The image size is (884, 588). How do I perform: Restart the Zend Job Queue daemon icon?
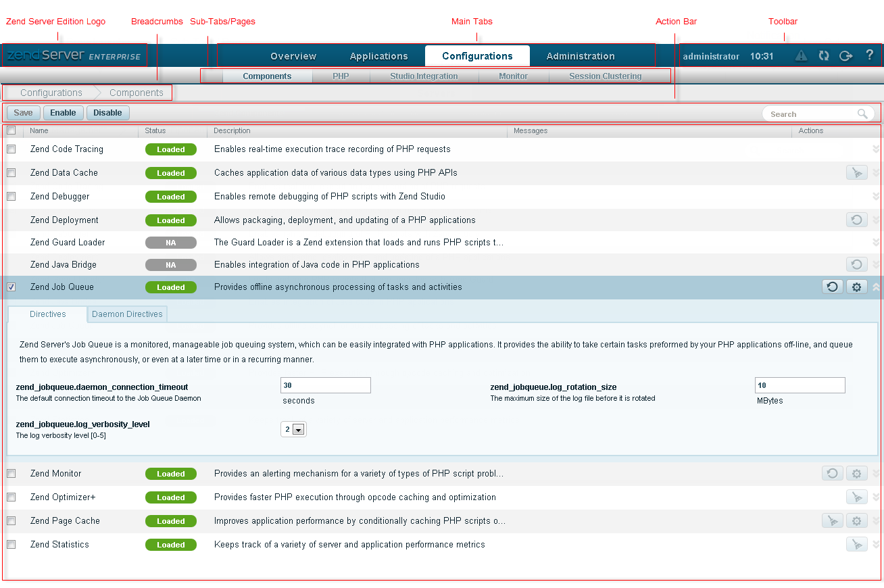click(833, 287)
